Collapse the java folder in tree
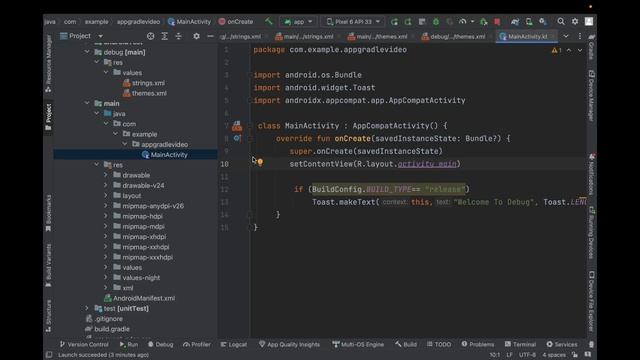This screenshot has width=640, height=360. [97, 113]
